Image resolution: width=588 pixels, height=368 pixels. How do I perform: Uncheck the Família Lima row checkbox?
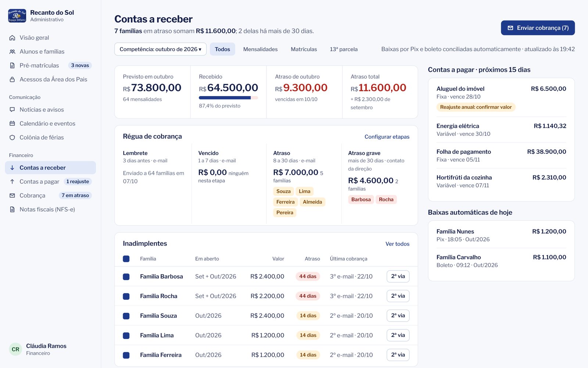pos(126,335)
